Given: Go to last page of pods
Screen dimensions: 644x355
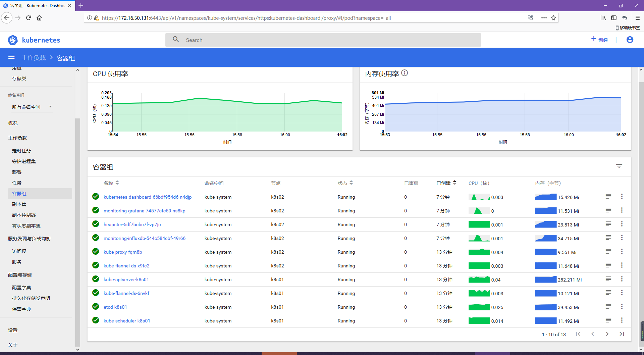Looking at the screenshot, I should click(622, 334).
